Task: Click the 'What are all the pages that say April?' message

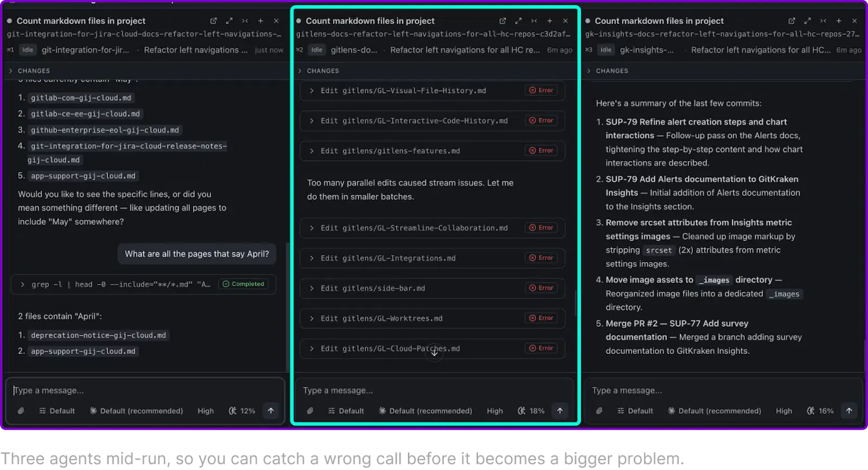Action: pyautogui.click(x=197, y=253)
